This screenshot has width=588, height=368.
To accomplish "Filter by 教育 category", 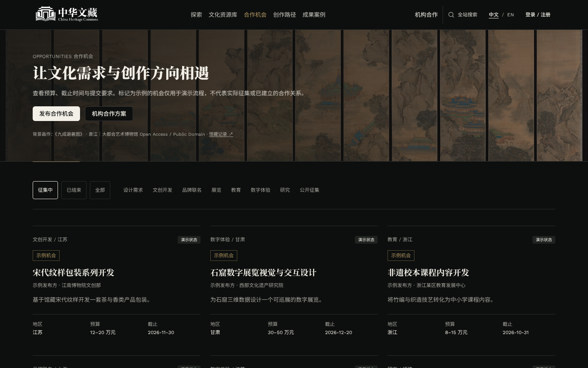I will pyautogui.click(x=236, y=190).
